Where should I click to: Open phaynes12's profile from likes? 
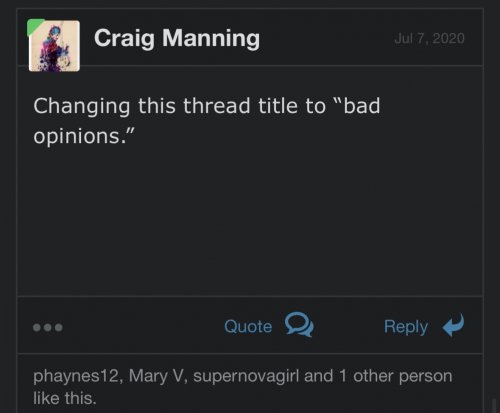pyautogui.click(x=76, y=376)
